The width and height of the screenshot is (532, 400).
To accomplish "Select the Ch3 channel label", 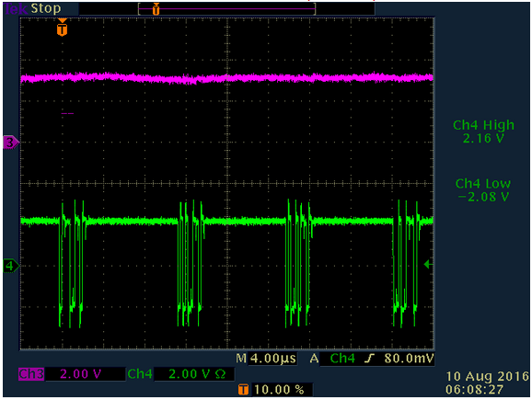I will (x=31, y=374).
